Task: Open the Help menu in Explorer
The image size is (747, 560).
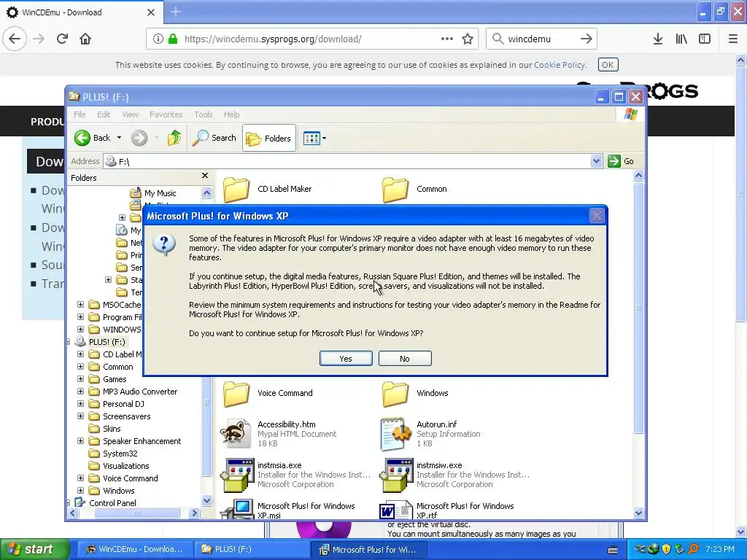Action: pos(231,114)
